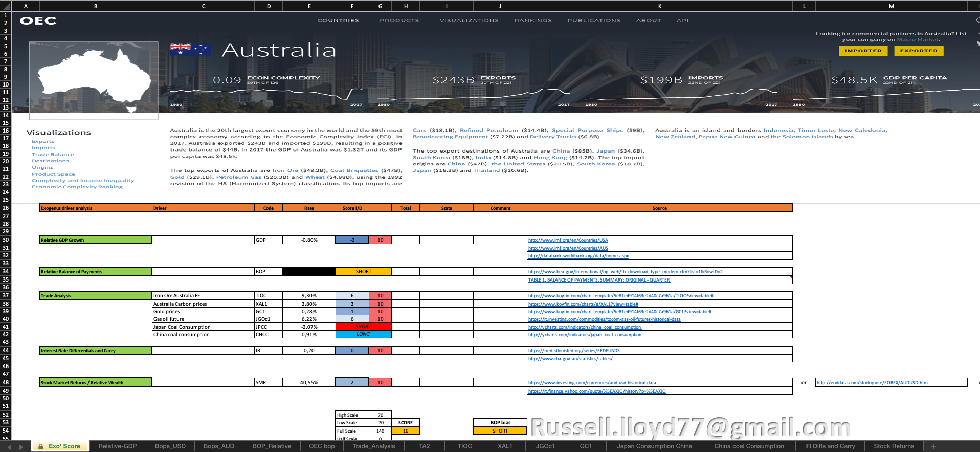Open the China coal Consumption sheet tab
Screen dimensions: 980x452
(x=749, y=446)
